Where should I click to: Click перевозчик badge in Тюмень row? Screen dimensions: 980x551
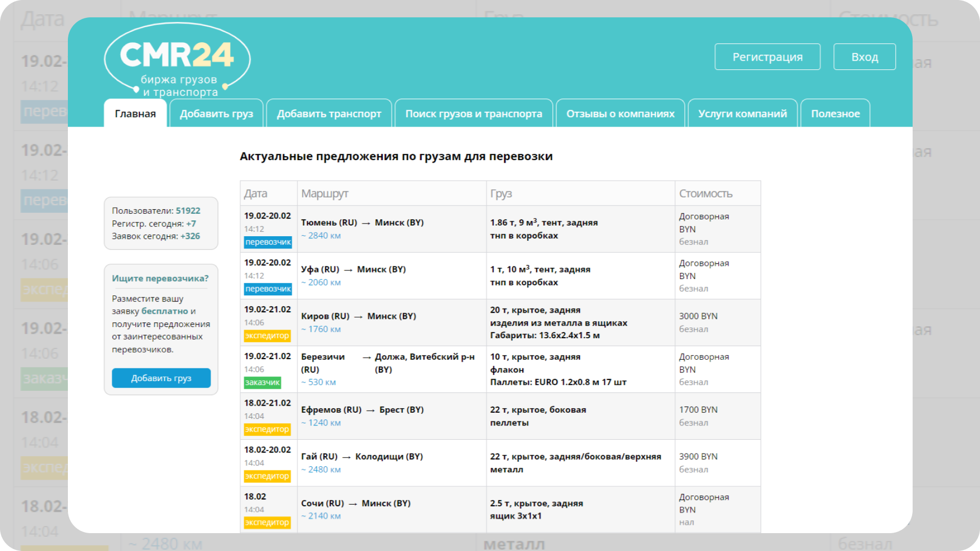267,242
